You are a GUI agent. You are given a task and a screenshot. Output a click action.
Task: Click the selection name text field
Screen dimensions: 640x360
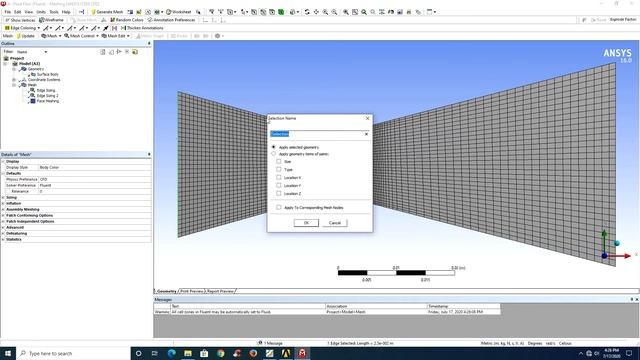(x=316, y=134)
